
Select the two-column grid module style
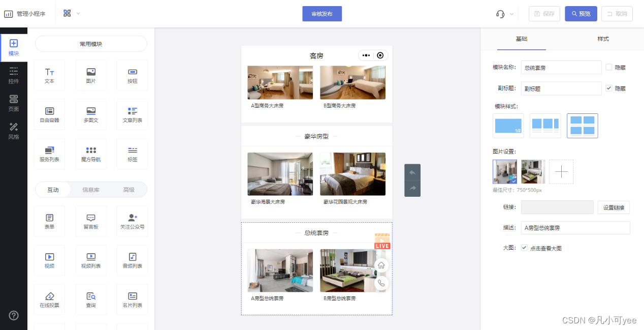[582, 126]
